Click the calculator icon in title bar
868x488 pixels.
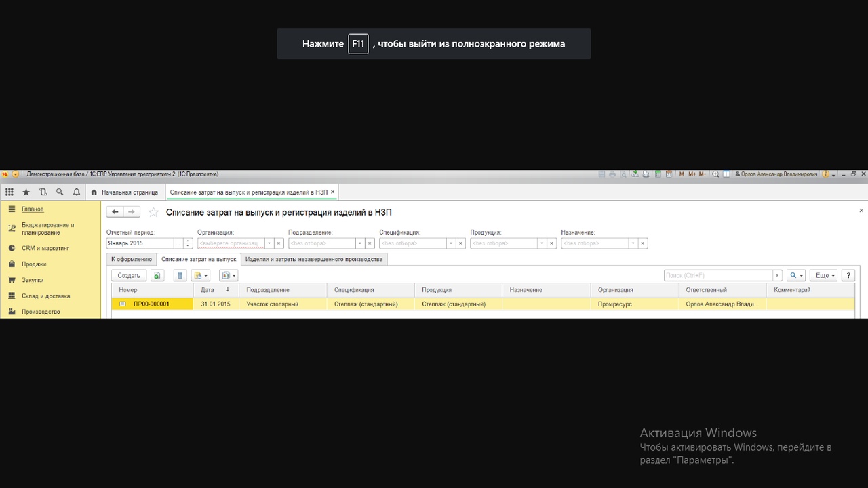658,174
